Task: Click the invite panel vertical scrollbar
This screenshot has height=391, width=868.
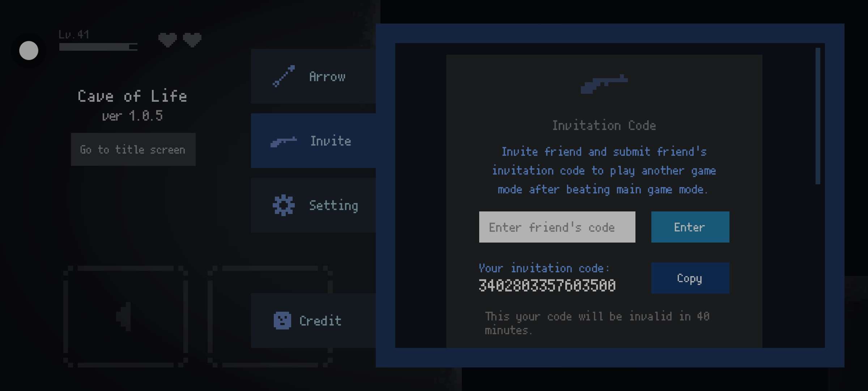Action: point(818,116)
